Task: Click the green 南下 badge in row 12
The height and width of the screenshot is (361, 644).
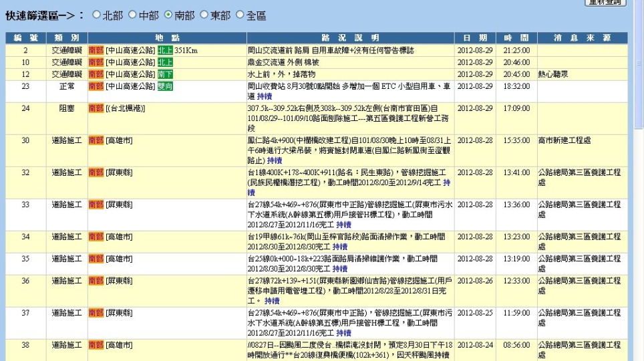Action: coord(165,74)
